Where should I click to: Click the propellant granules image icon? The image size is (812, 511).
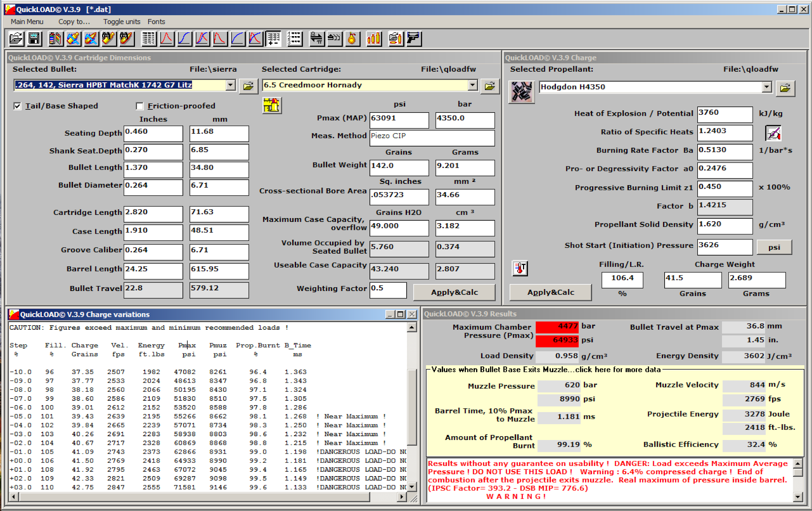[521, 92]
